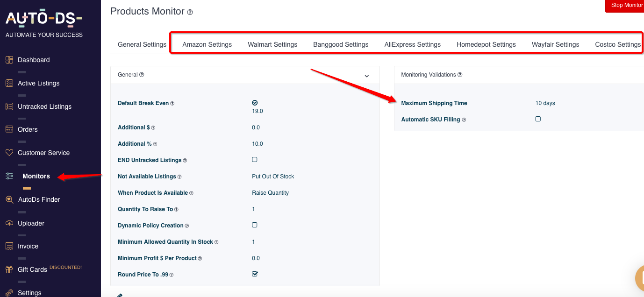
Task: Click help icon next to Dynamic Policy Creation
Action: click(x=187, y=226)
